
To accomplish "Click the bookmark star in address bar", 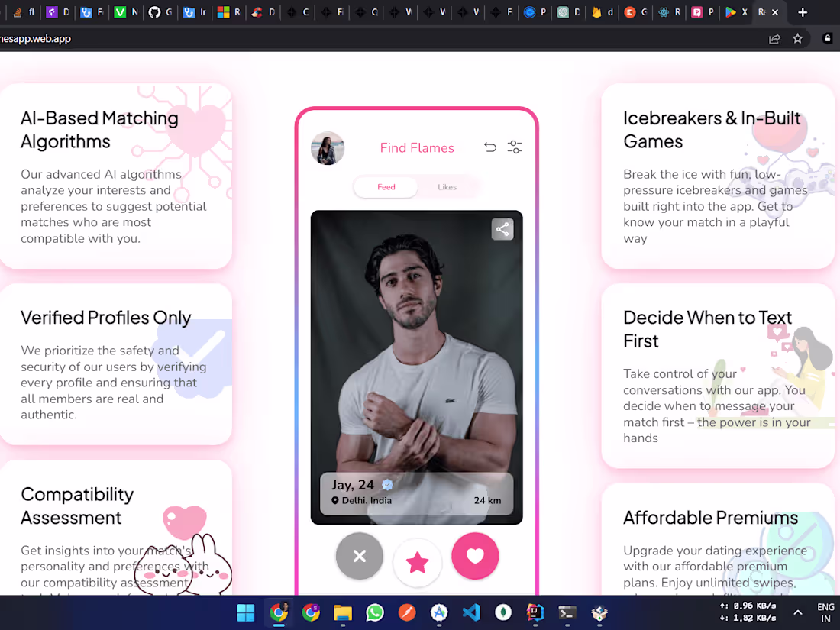I will pyautogui.click(x=798, y=39).
